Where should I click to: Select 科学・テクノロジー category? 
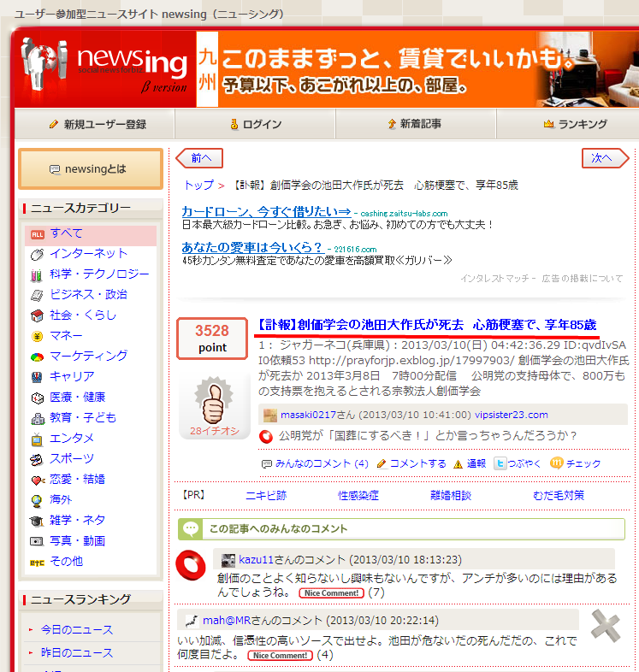click(99, 274)
